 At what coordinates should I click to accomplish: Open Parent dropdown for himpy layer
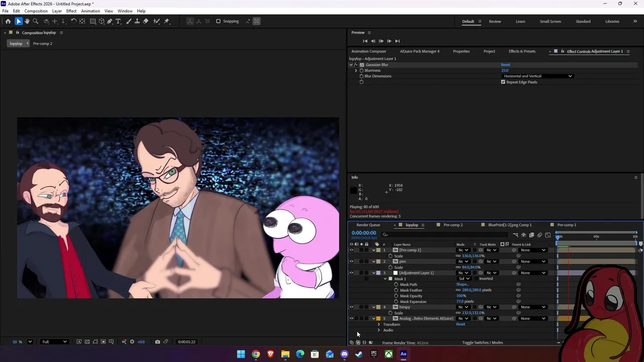[x=533, y=307]
